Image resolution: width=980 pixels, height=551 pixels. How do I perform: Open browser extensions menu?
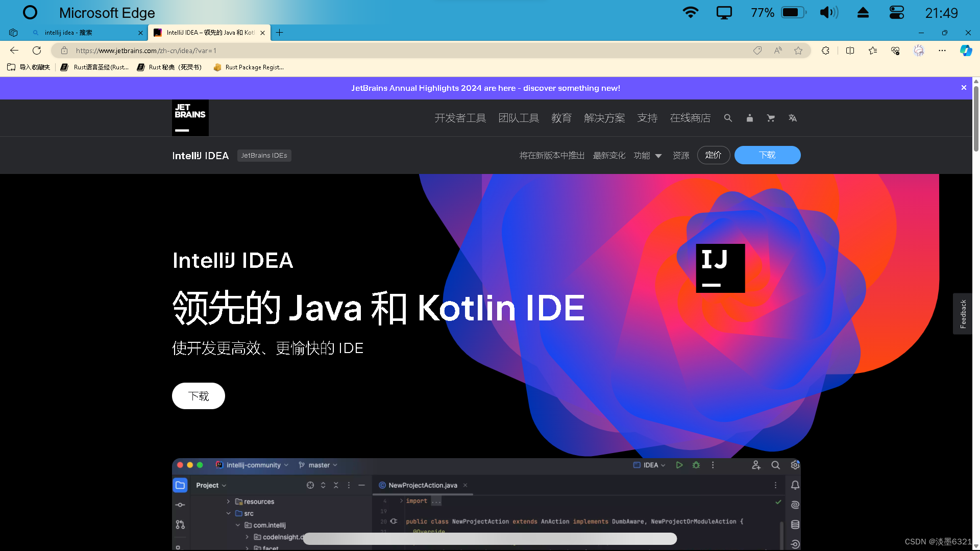[x=825, y=51]
